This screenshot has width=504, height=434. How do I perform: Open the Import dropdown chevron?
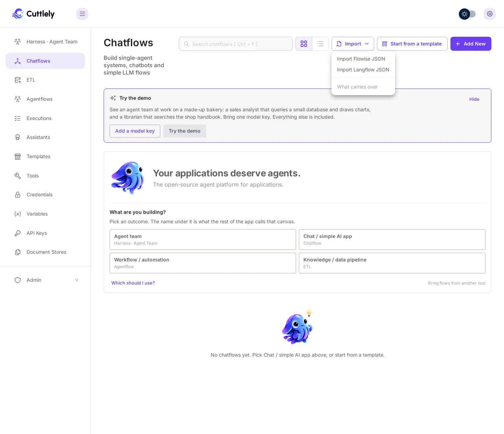367,44
